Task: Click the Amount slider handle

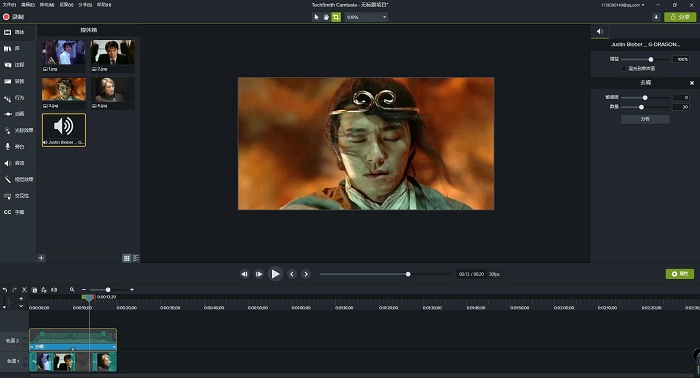Action: (x=642, y=107)
